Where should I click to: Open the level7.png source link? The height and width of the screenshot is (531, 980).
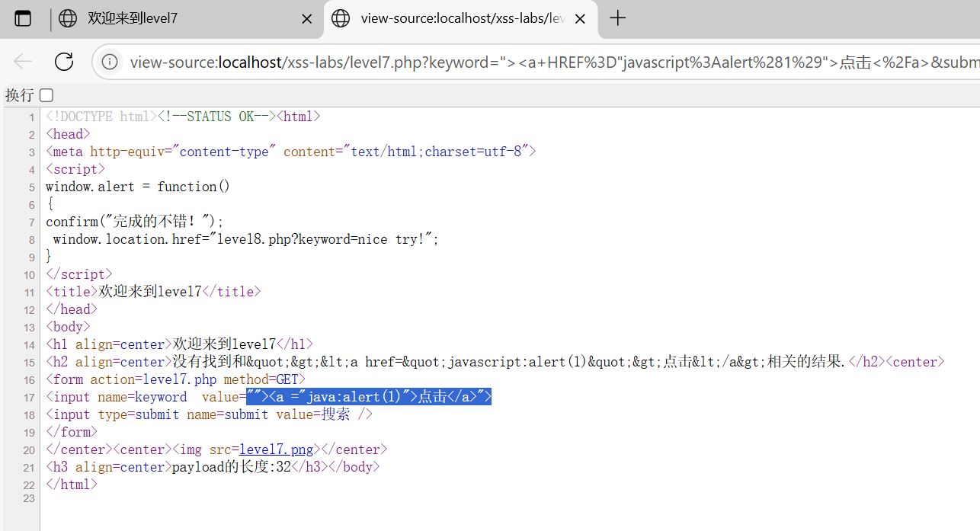click(x=277, y=449)
